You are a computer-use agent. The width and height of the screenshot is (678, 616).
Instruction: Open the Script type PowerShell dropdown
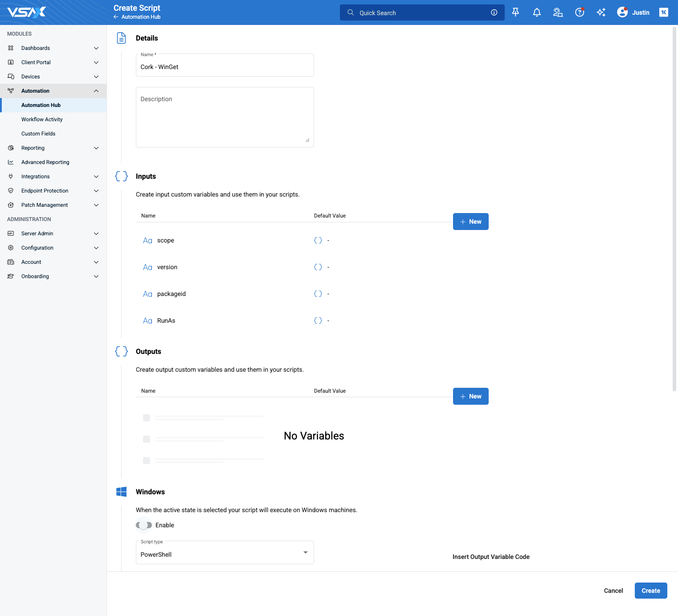point(225,553)
